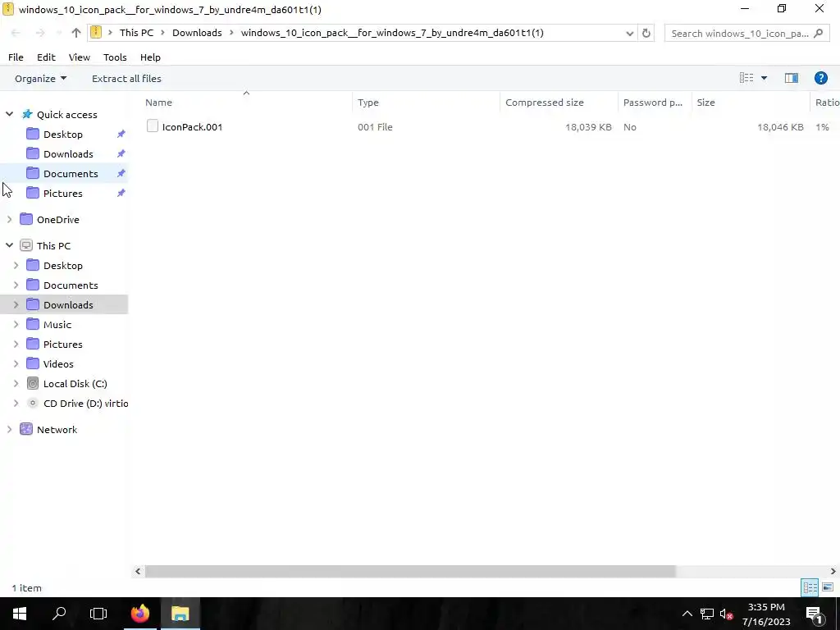Open the Tools menu
Image resolution: width=840 pixels, height=630 pixels.
[115, 57]
